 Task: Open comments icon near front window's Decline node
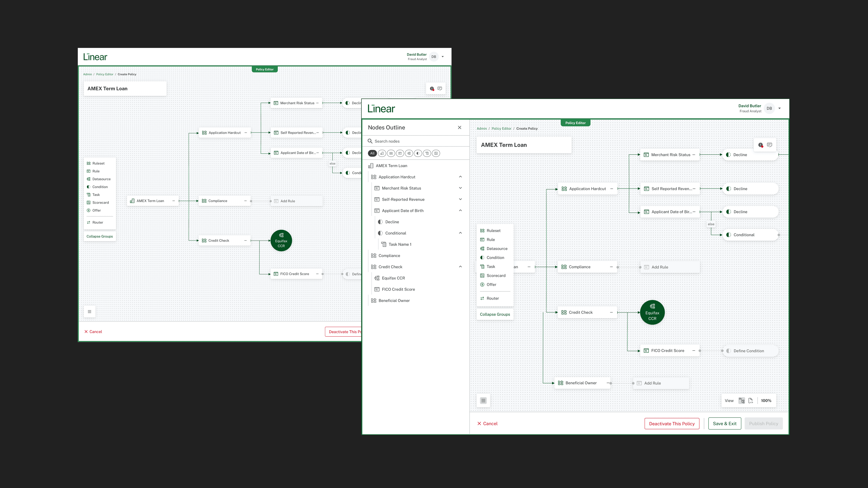(x=770, y=145)
